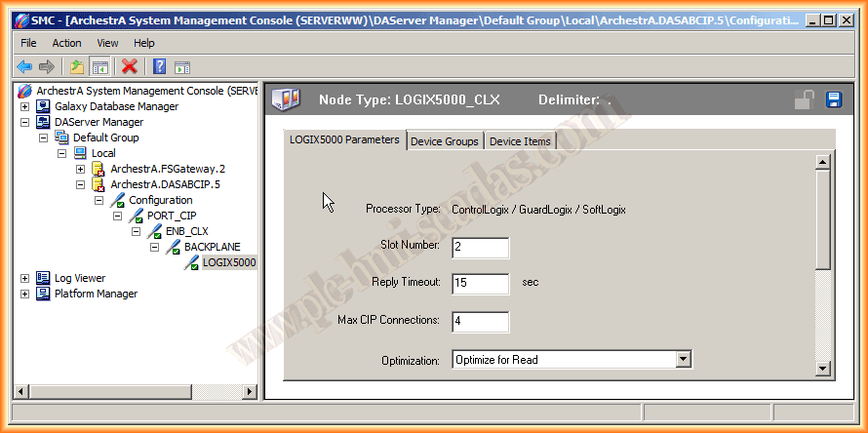Expand the Log Viewer node

[x=24, y=278]
